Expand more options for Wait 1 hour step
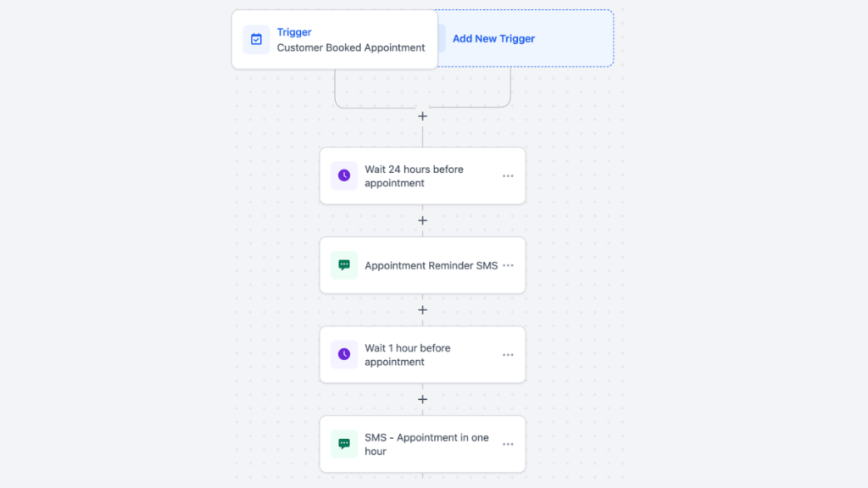The image size is (868, 488). [x=508, y=355]
